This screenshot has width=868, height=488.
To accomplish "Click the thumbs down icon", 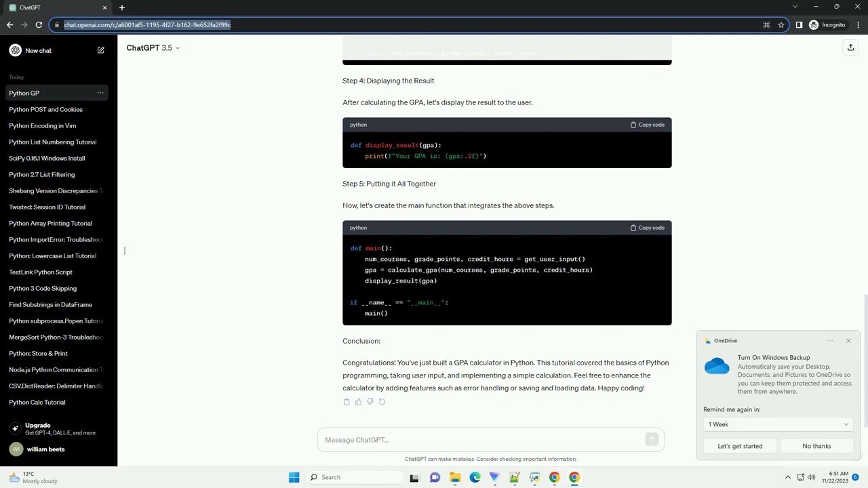I will coord(370,402).
